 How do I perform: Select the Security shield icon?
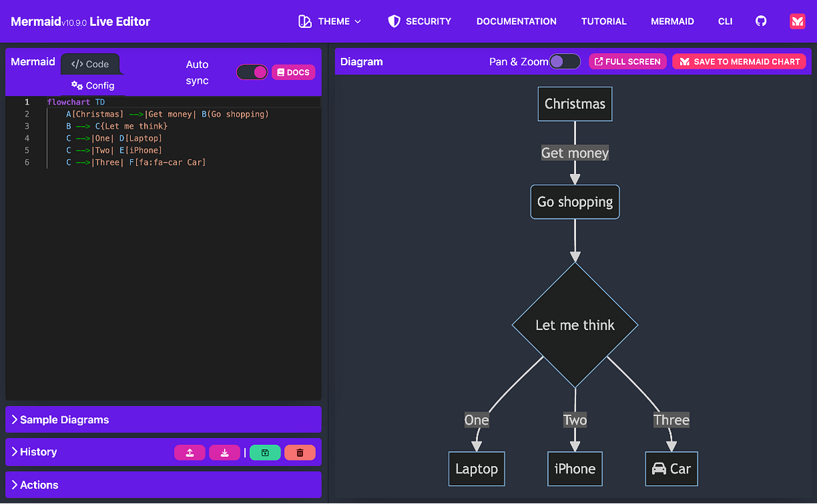(395, 21)
